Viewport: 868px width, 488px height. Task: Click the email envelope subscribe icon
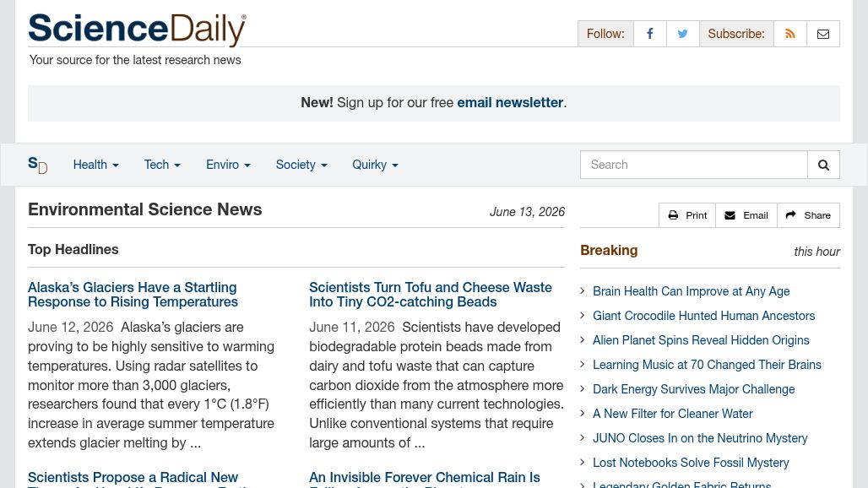coord(823,34)
